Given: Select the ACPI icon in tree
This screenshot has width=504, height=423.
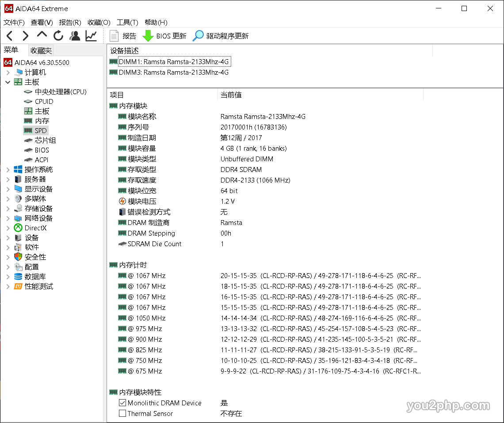Looking at the screenshot, I should click(x=28, y=160).
